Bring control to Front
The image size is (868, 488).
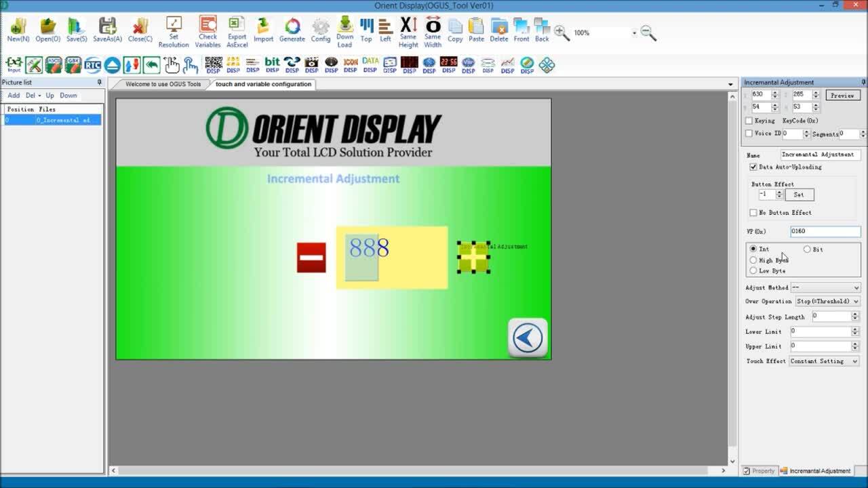521,30
